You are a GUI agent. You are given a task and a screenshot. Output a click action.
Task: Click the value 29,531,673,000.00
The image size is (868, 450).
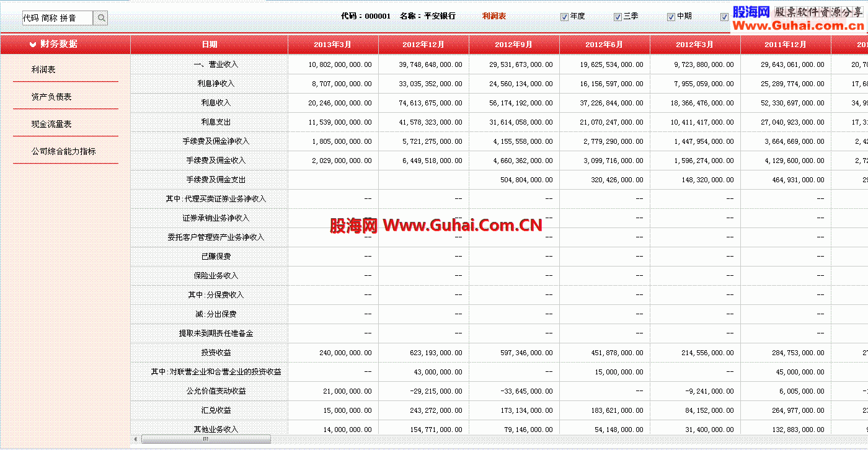[x=521, y=64]
